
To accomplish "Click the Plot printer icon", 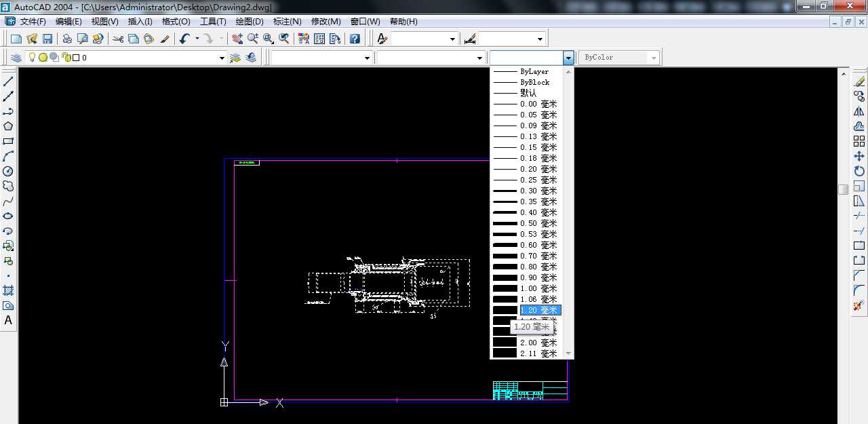I will pos(67,39).
